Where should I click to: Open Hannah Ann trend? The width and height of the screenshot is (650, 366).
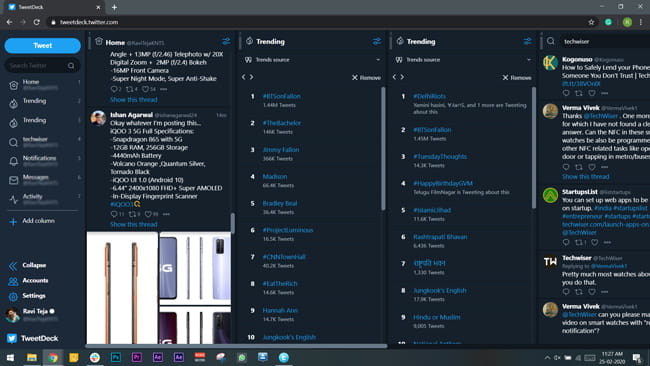tap(280, 310)
